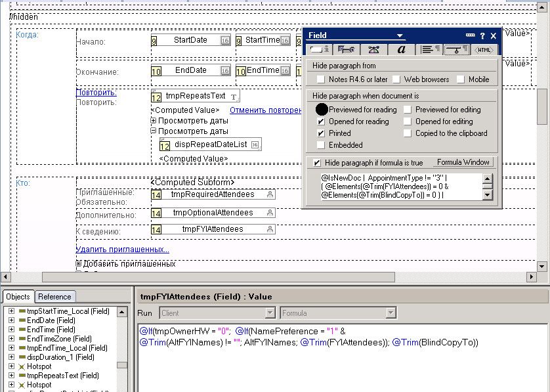Screen dimensions: 550x392
Task: Click the 'Удалить приглашенных...' link
Action: click(123, 250)
